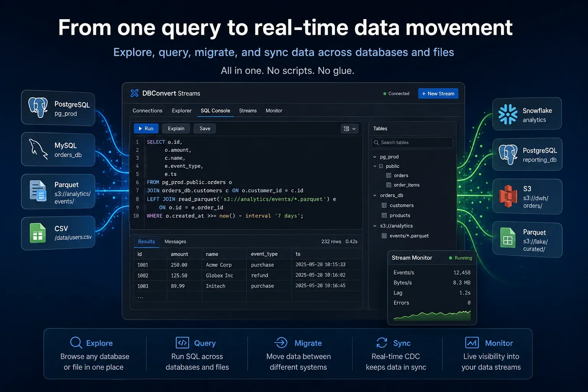The width and height of the screenshot is (588, 392).
Task: Click the PostgreSQL icon on reporting_db card
Action: 508,154
